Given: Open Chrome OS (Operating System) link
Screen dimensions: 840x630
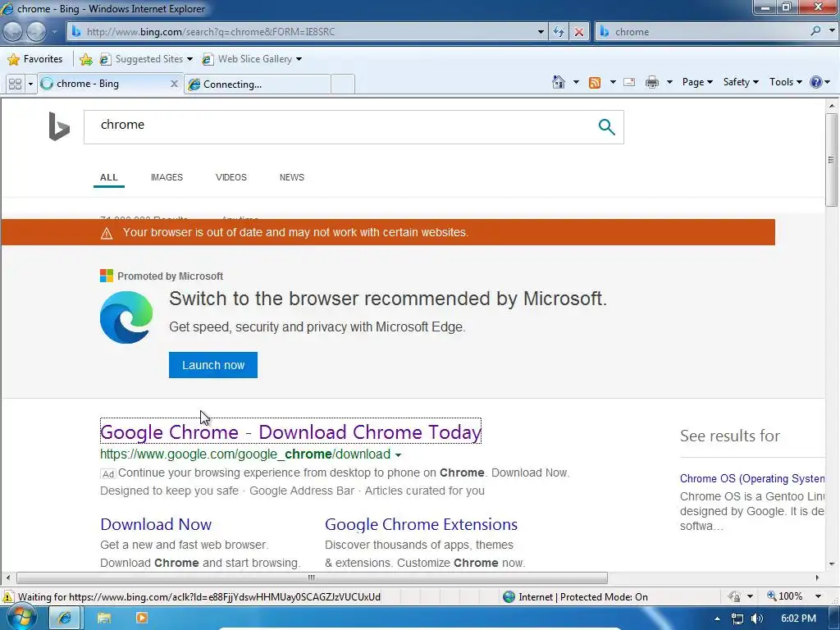Looking at the screenshot, I should pyautogui.click(x=752, y=478).
